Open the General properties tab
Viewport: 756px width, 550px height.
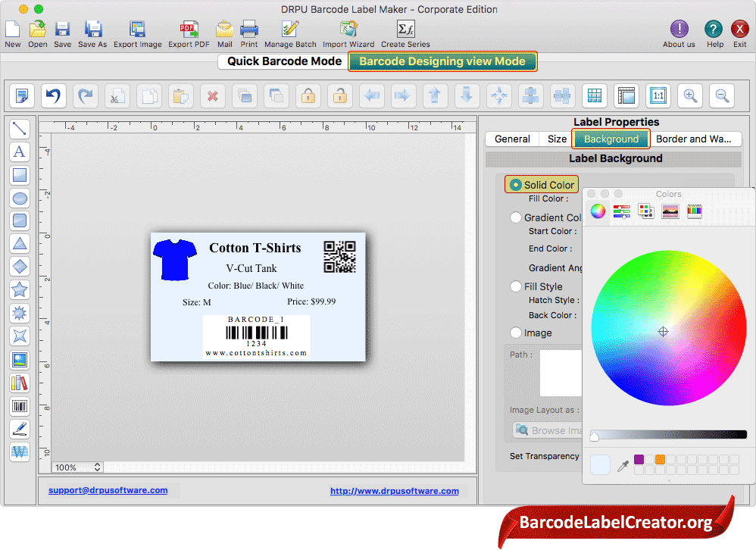click(x=512, y=139)
